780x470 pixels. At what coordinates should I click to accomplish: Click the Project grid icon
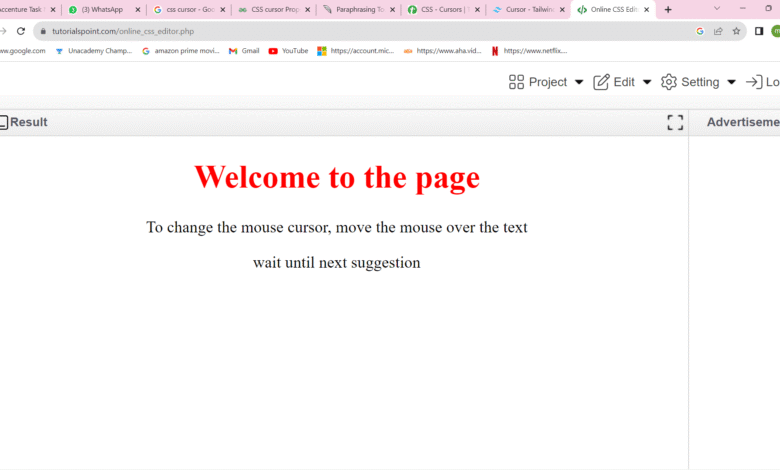516,82
